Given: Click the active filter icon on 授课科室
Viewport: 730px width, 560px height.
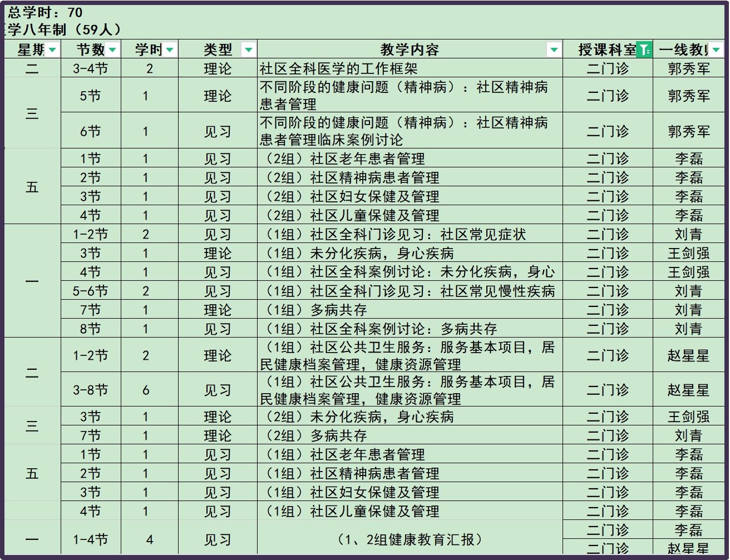Looking at the screenshot, I should [x=644, y=50].
